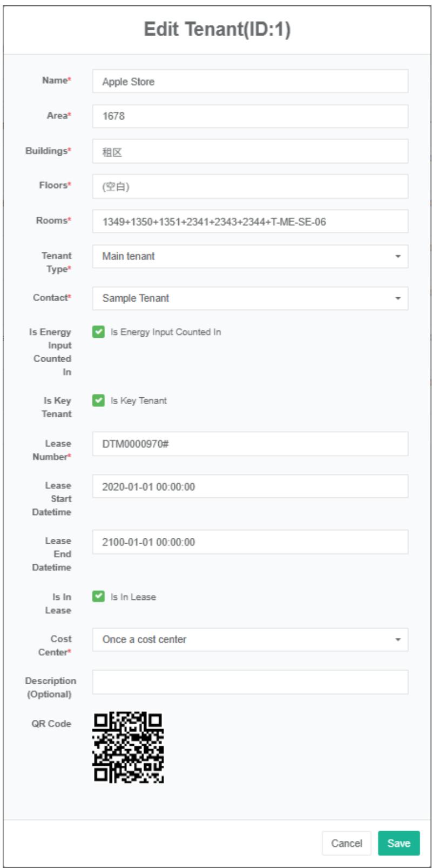
Task: Select the Buildings input field
Action: pyautogui.click(x=249, y=152)
